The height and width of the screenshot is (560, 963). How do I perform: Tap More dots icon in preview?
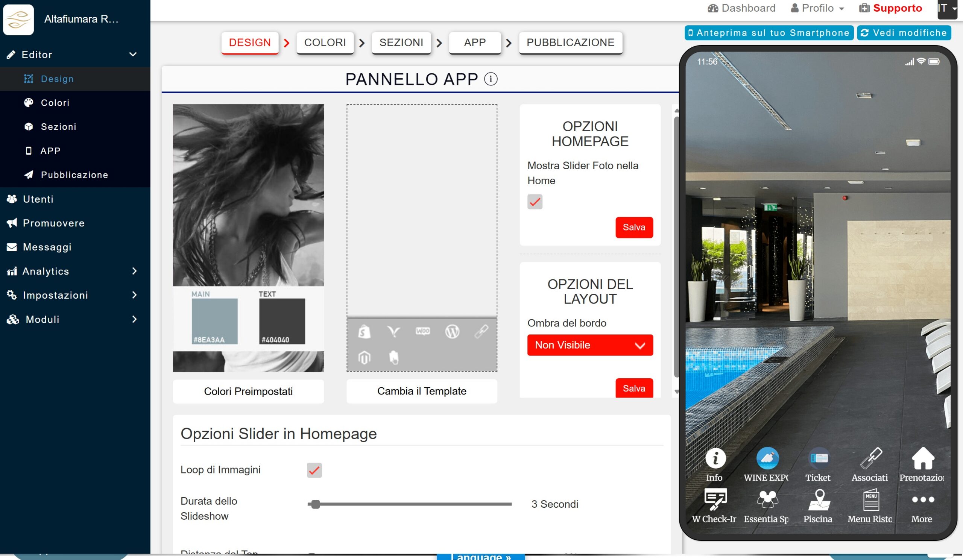(x=922, y=499)
